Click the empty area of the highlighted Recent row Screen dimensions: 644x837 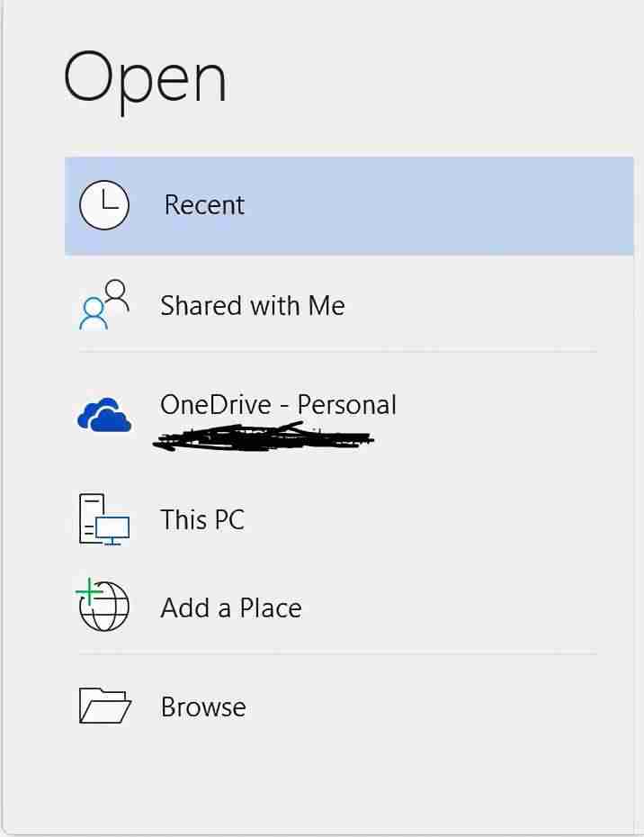437,205
